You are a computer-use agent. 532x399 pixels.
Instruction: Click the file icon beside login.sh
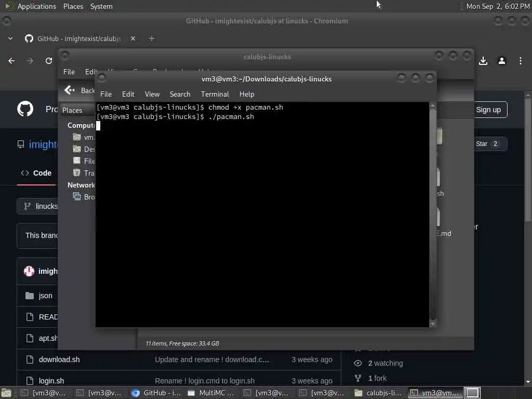pos(30,381)
